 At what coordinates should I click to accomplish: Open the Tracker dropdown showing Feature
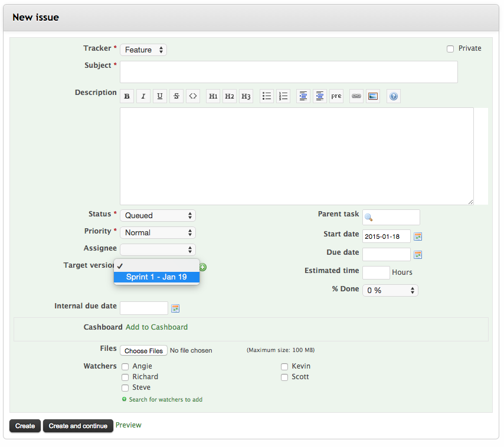point(143,50)
